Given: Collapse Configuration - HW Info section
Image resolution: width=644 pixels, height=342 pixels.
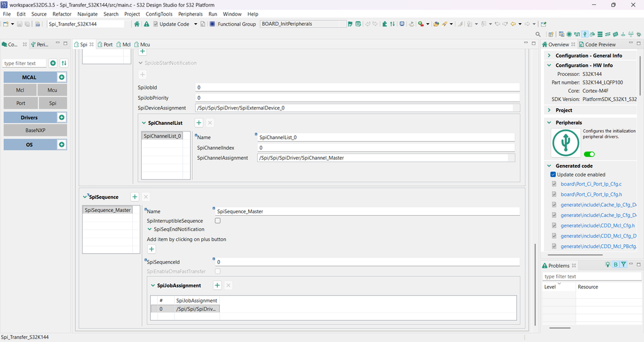Looking at the screenshot, I should [549, 65].
